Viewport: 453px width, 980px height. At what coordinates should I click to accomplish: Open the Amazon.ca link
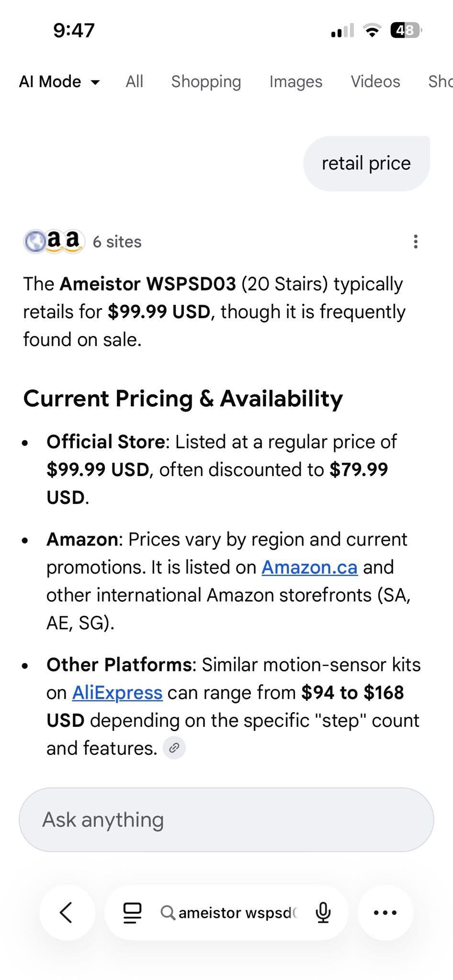click(309, 567)
